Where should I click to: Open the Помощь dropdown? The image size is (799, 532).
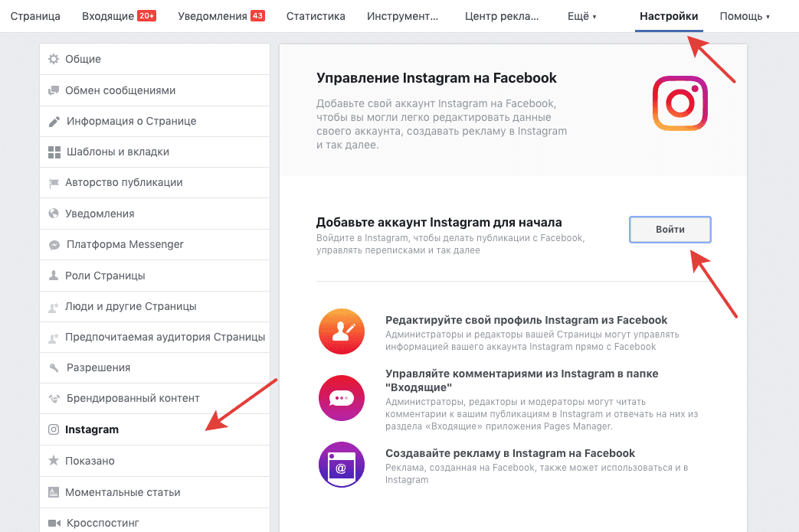pyautogui.click(x=745, y=16)
